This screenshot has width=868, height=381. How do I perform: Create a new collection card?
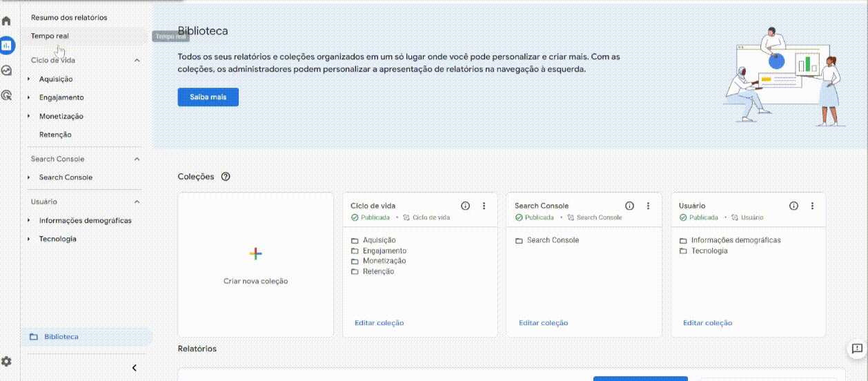coord(255,265)
